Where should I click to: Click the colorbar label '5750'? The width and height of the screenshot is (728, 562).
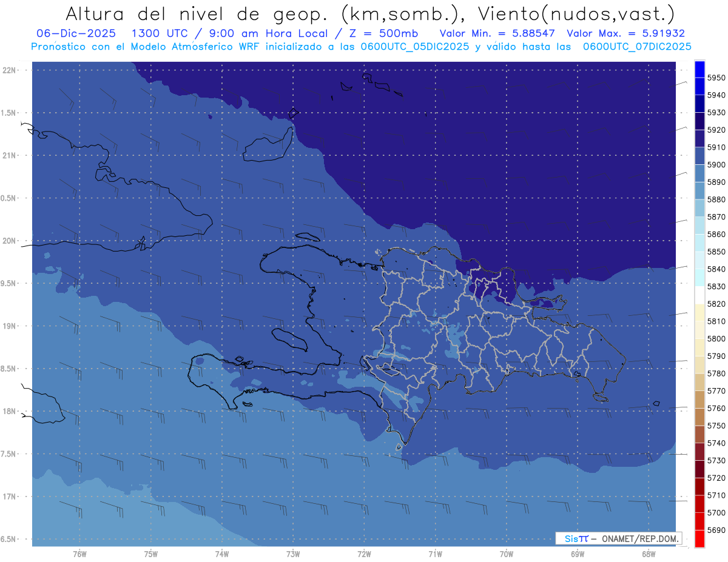tap(716, 426)
